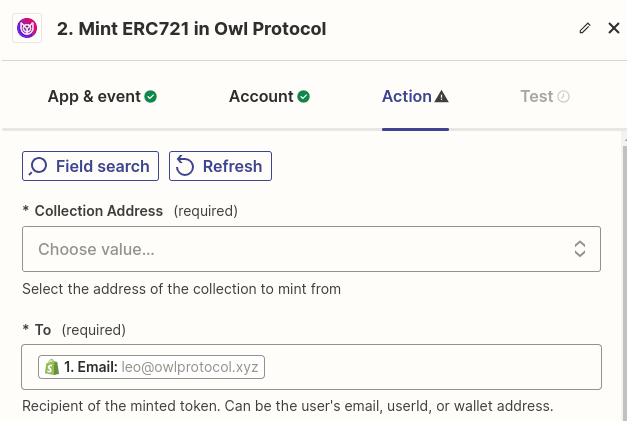The image size is (627, 421).
Task: Click the up-down chevrons in Collection Address
Action: click(580, 249)
